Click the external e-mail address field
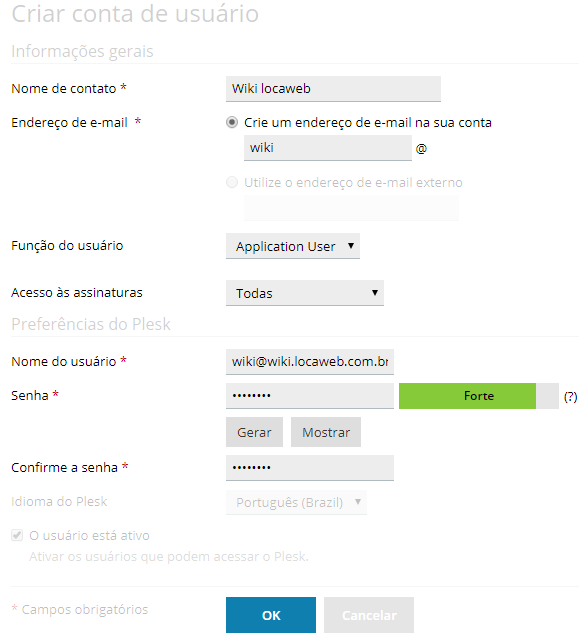 (351, 208)
